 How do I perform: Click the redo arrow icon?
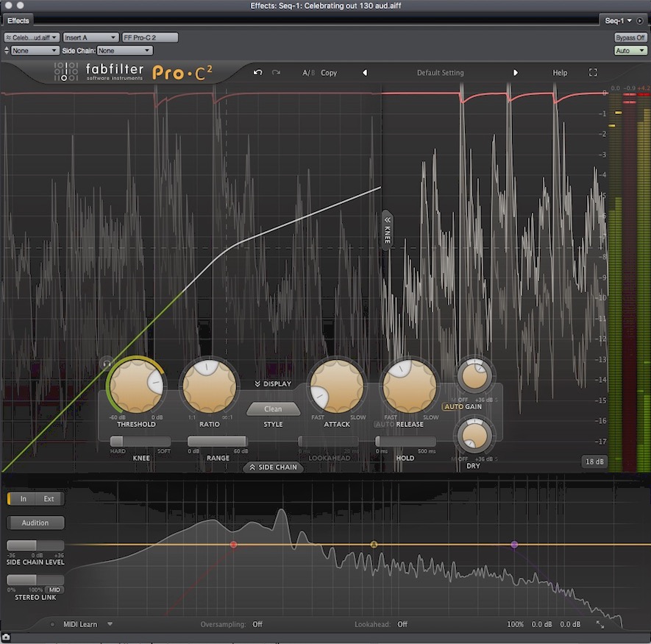[277, 73]
